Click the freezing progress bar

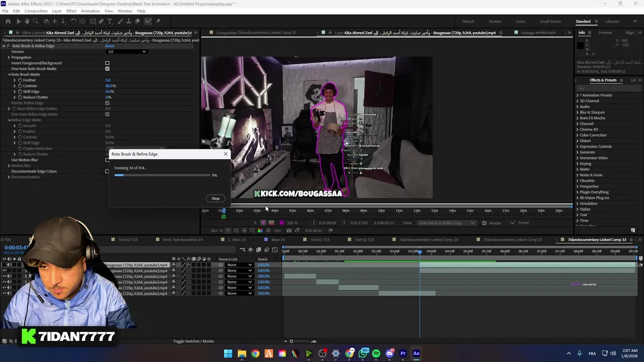162,175
